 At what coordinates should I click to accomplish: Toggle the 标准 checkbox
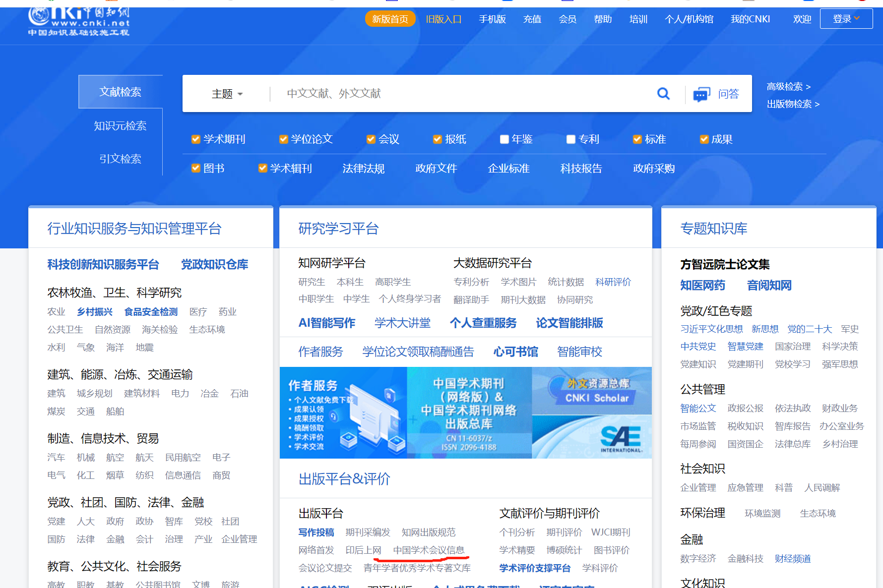point(637,139)
